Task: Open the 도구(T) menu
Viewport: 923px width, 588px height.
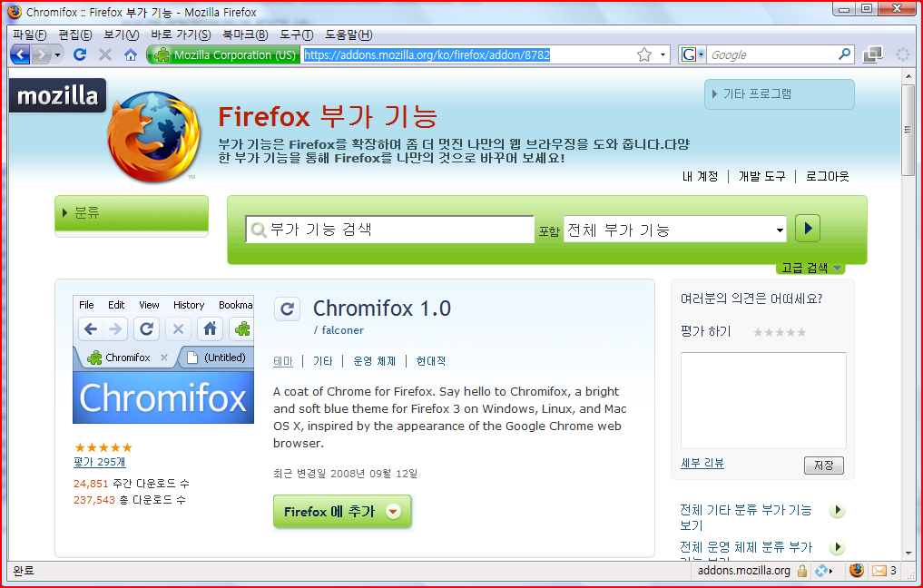Action: (x=297, y=34)
